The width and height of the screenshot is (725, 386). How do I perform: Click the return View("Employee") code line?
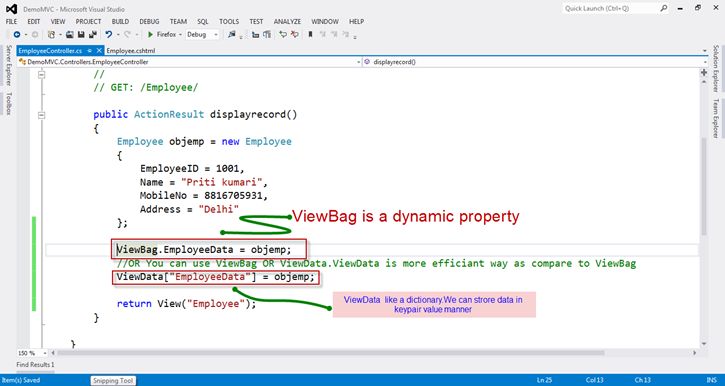point(186,304)
